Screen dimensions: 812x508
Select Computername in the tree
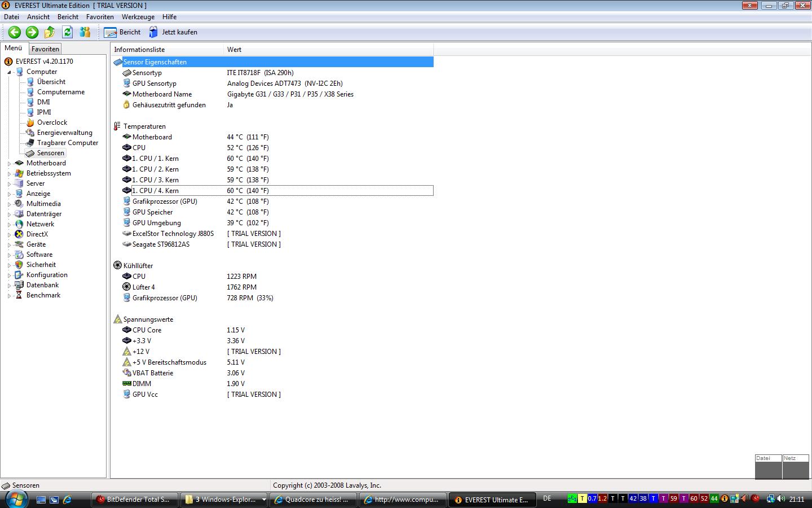(x=61, y=92)
